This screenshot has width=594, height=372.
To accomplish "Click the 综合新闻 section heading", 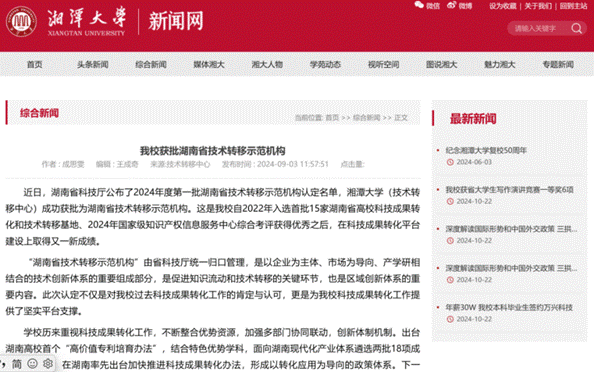I will 39,113.
